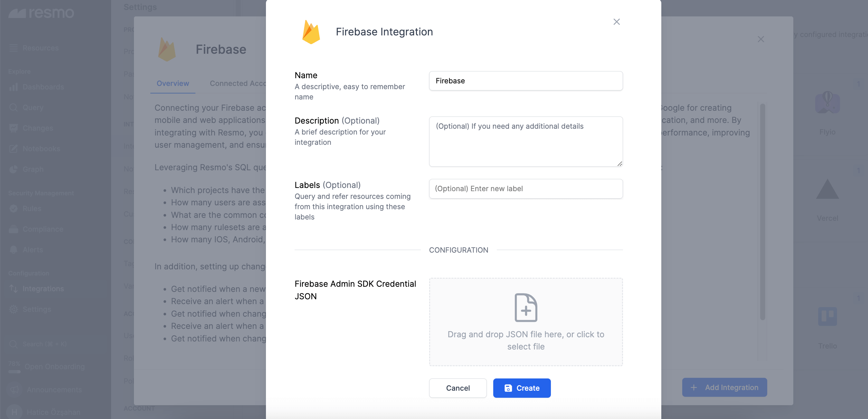Viewport: 868px width, 419px height.
Task: Click the Trello integration icon
Action: 827,317
